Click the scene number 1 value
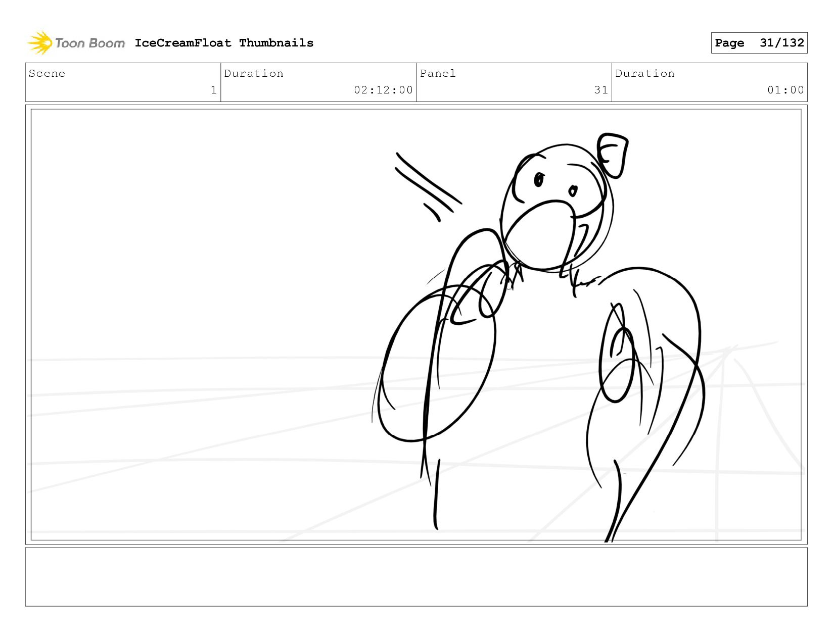Viewport: 834px width, 644px height. (x=214, y=90)
